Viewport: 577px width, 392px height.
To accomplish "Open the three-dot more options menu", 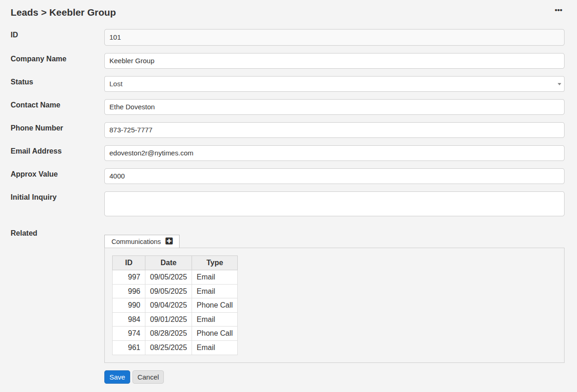I will point(559,10).
